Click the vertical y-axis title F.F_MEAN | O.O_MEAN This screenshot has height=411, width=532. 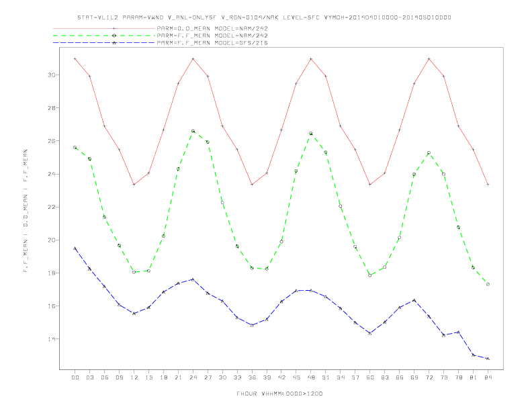pos(26,211)
